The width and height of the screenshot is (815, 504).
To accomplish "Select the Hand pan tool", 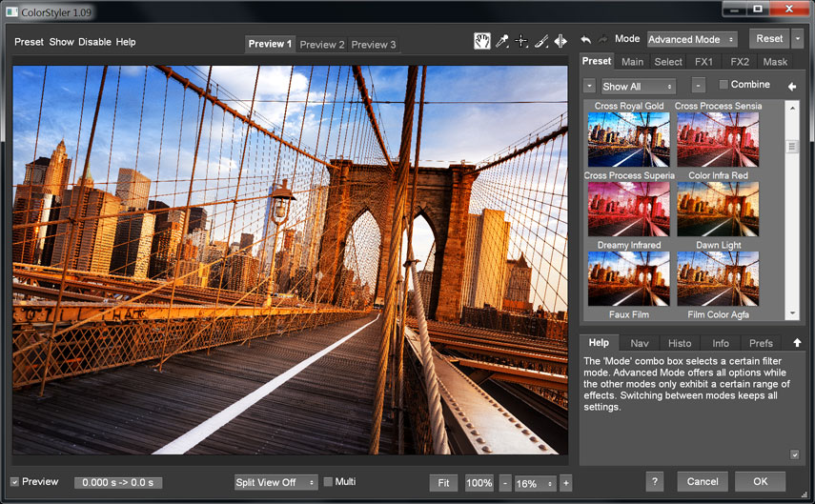I will [482, 41].
